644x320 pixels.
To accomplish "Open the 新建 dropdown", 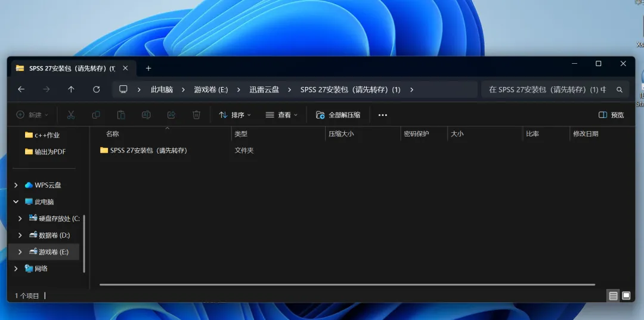I will coord(32,115).
